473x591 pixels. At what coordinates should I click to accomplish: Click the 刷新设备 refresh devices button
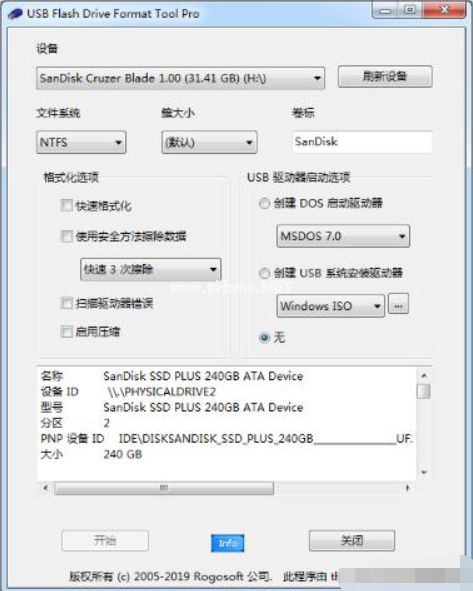385,77
